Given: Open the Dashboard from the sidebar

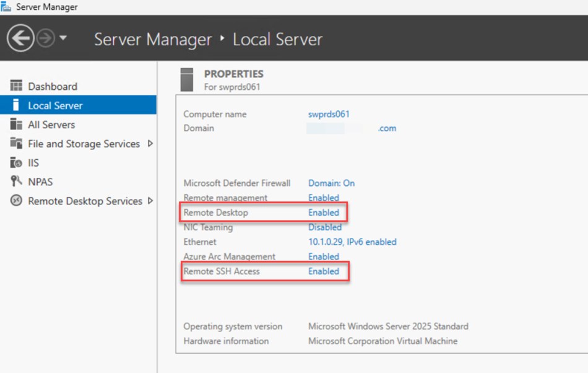Looking at the screenshot, I should point(53,86).
